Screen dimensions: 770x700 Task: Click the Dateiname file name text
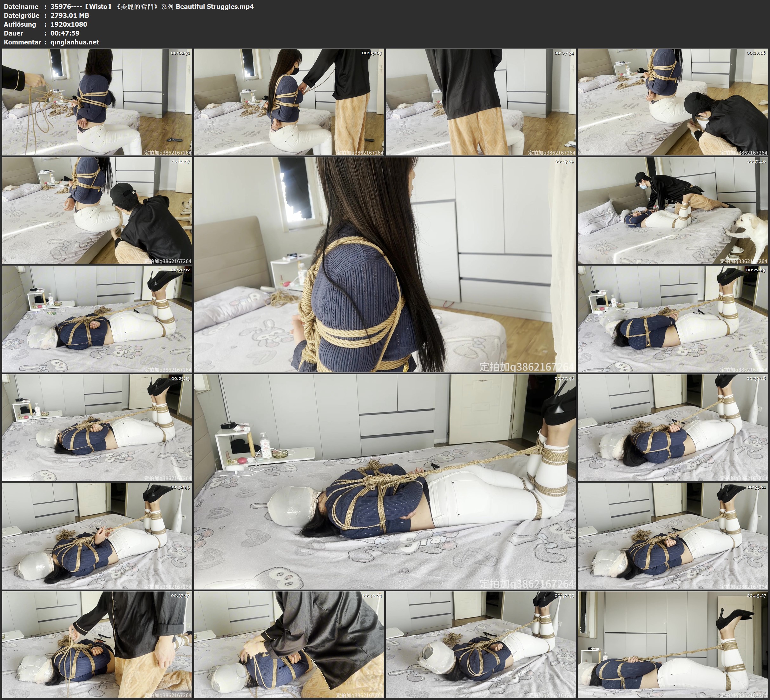pyautogui.click(x=152, y=6)
